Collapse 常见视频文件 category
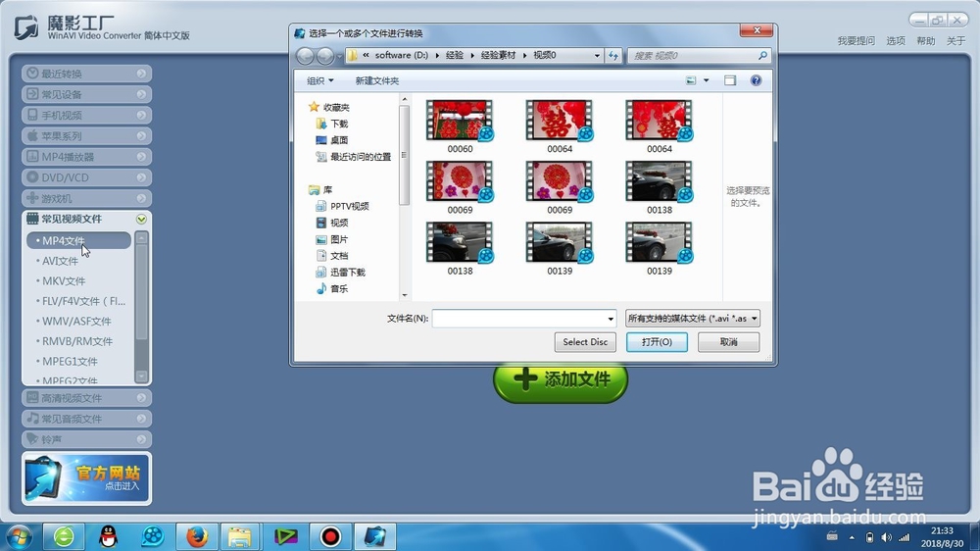This screenshot has height=551, width=980. pyautogui.click(x=87, y=219)
